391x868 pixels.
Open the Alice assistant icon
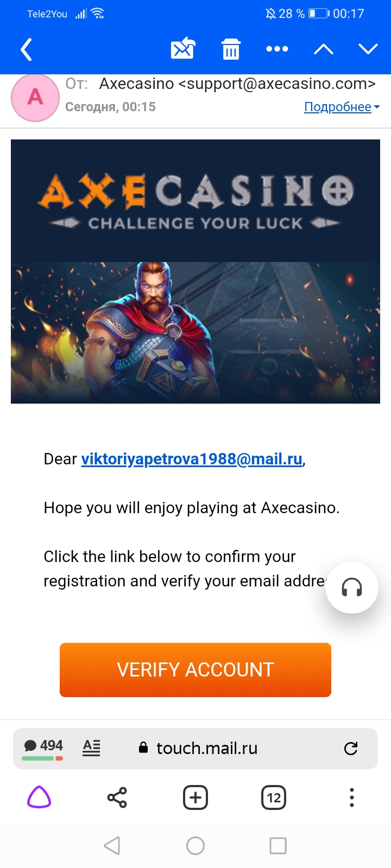[39, 797]
